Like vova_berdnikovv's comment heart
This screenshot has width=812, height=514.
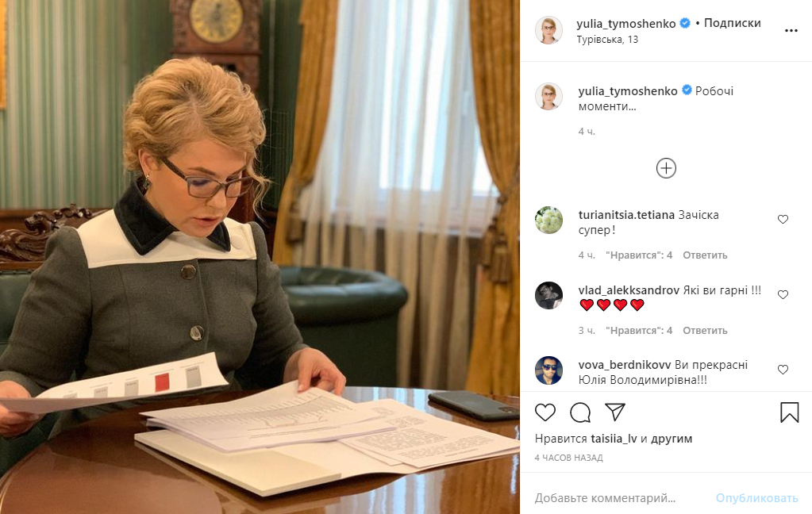[x=783, y=370]
